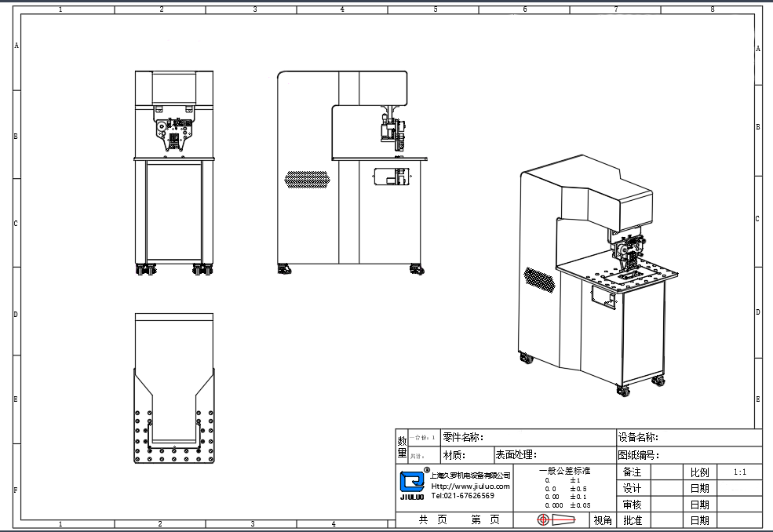The height and width of the screenshot is (532, 773).
Task: Click the 1:1 scale value cell
Action: click(x=739, y=472)
